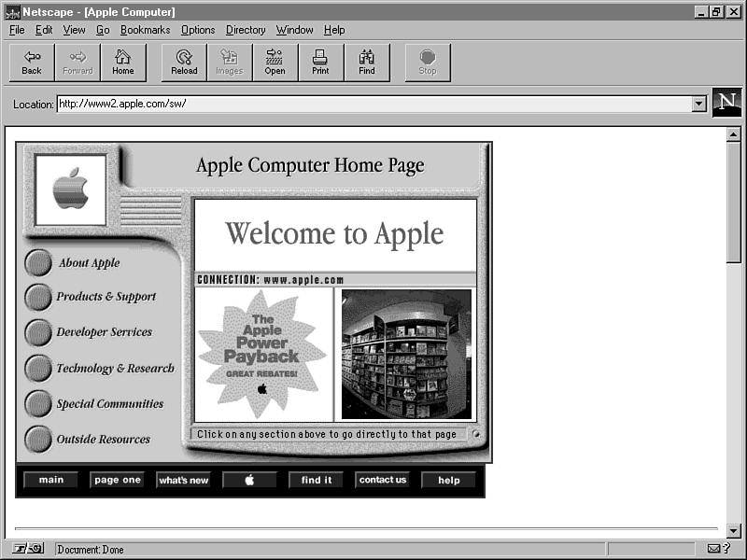Viewport: 747px width, 560px height.
Task: Click the round button beside Technology & Research
Action: (38, 368)
